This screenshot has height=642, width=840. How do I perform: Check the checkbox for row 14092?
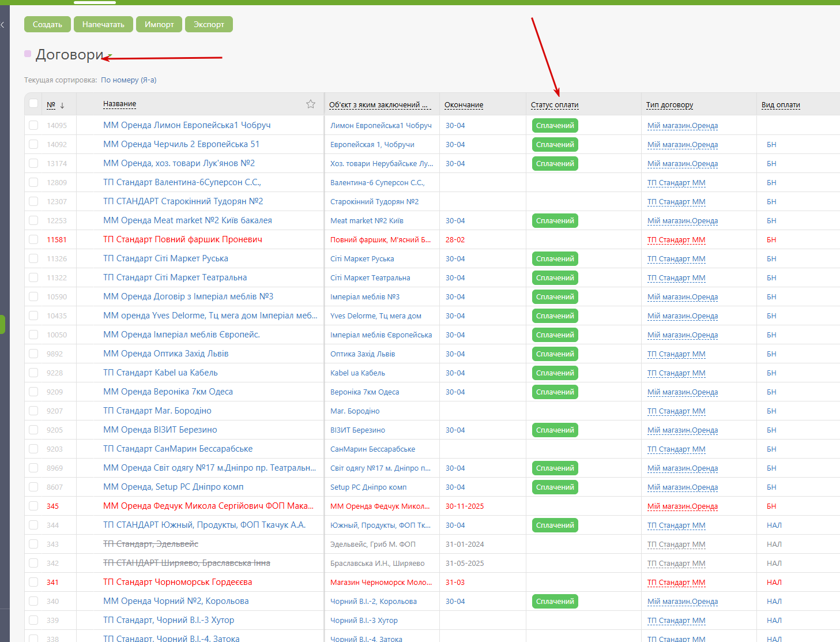tap(33, 144)
